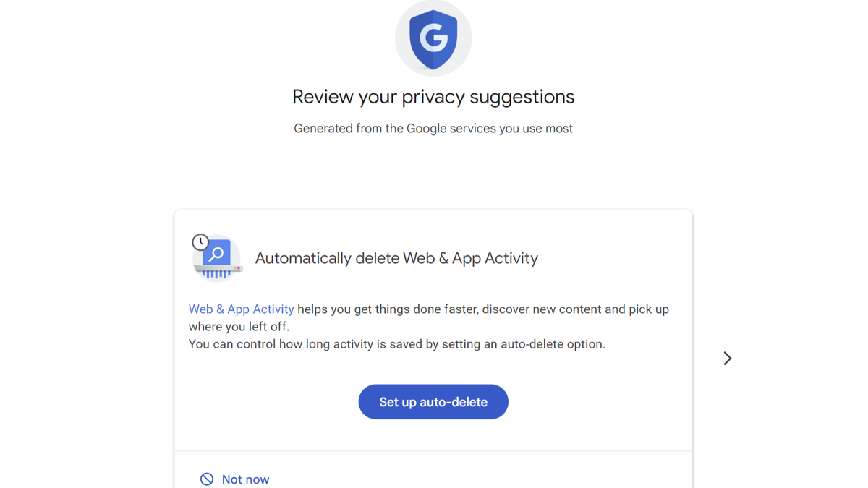
Task: Click the prohibition circle beside Not now
Action: (x=205, y=479)
